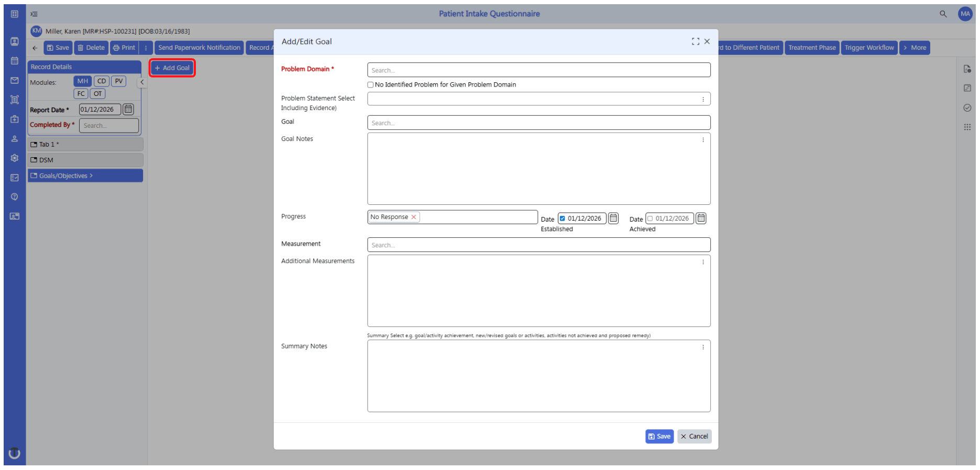The height and width of the screenshot is (470, 980).
Task: Open the Goals/Objectives section
Action: 85,176
